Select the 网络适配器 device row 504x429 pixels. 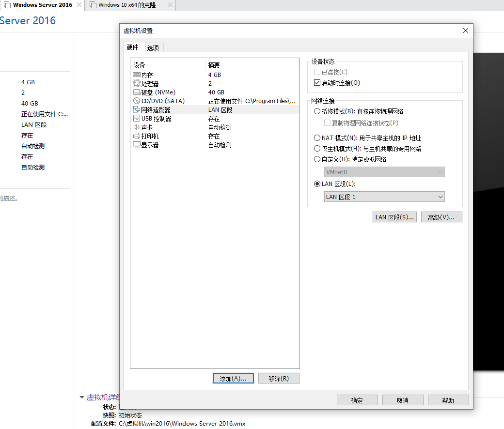[215, 110]
